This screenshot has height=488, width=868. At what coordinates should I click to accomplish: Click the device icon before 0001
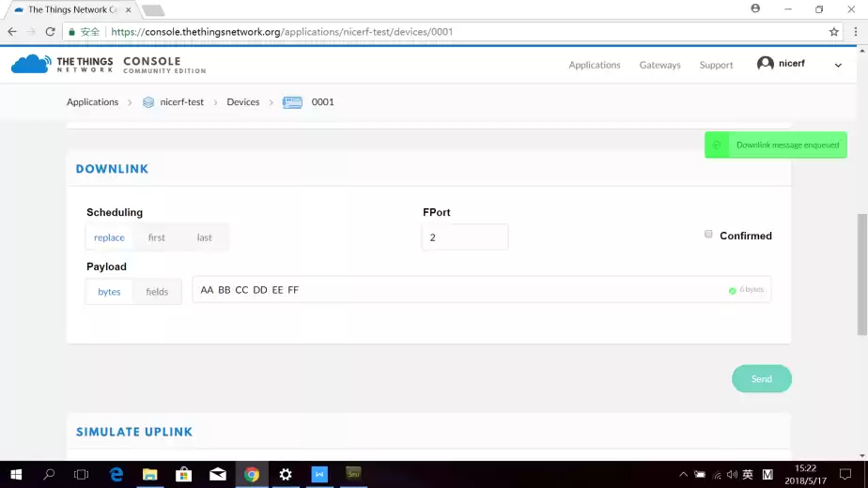click(292, 102)
